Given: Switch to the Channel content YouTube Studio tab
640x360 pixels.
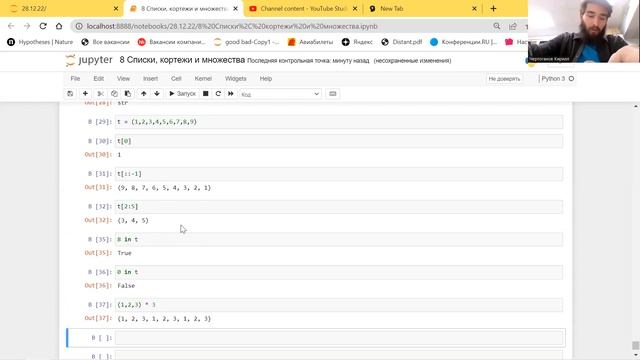Looking at the screenshot, I should click(x=303, y=9).
